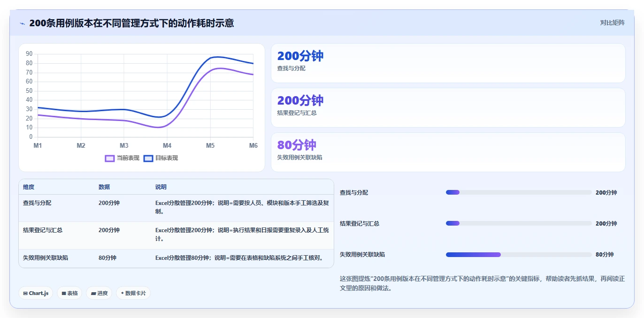Screen dimensions: 644x318
Task: Click the 失败用例关联缺陷 progress bar
Action: (519, 254)
